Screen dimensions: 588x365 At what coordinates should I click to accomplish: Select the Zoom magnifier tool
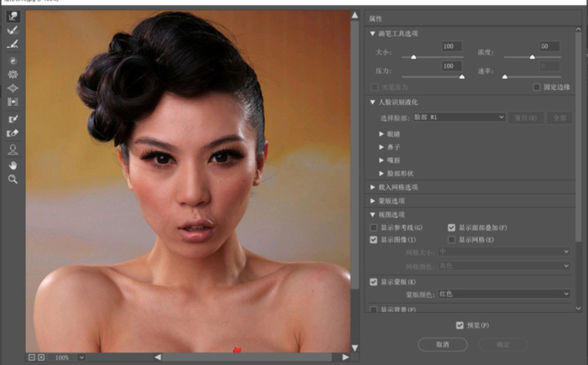click(x=13, y=179)
